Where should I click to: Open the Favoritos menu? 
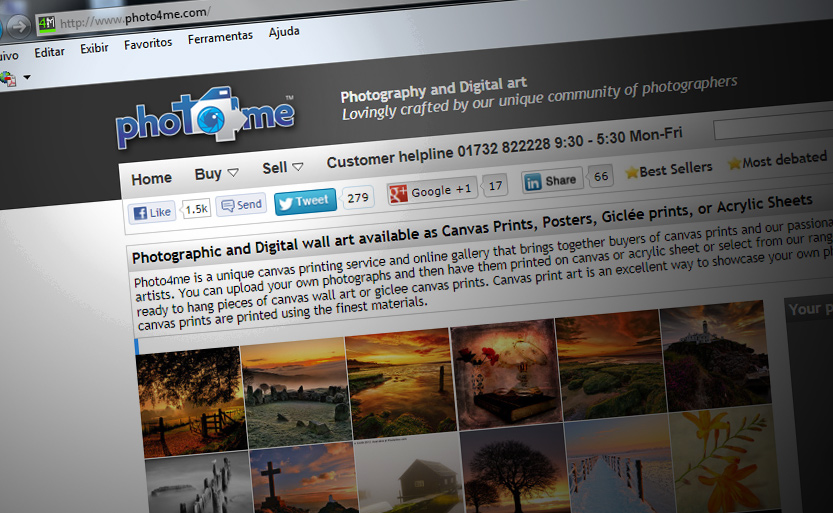pyautogui.click(x=148, y=43)
